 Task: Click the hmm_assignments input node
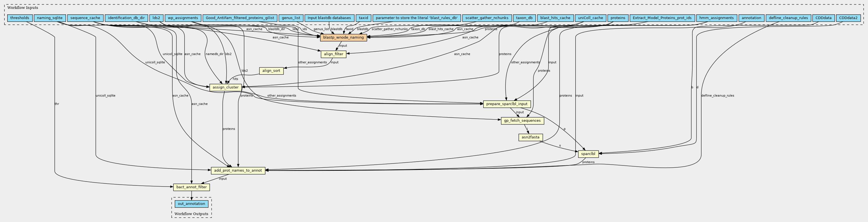click(716, 18)
